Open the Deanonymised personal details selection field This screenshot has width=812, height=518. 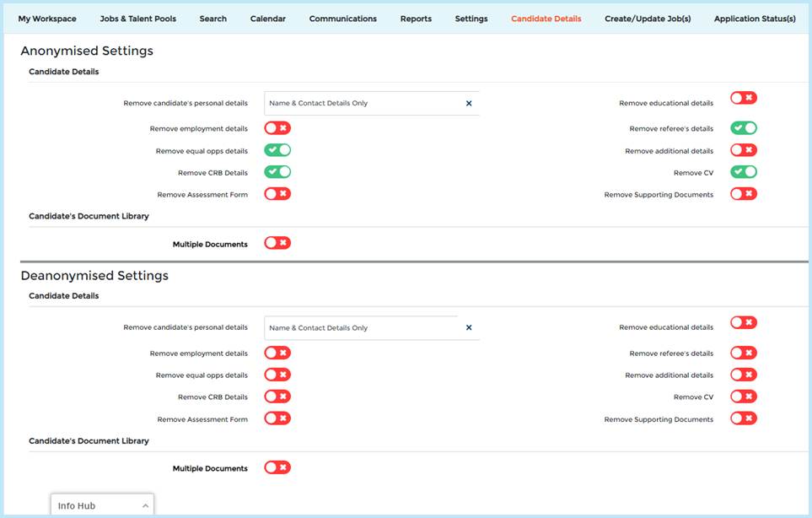click(363, 327)
